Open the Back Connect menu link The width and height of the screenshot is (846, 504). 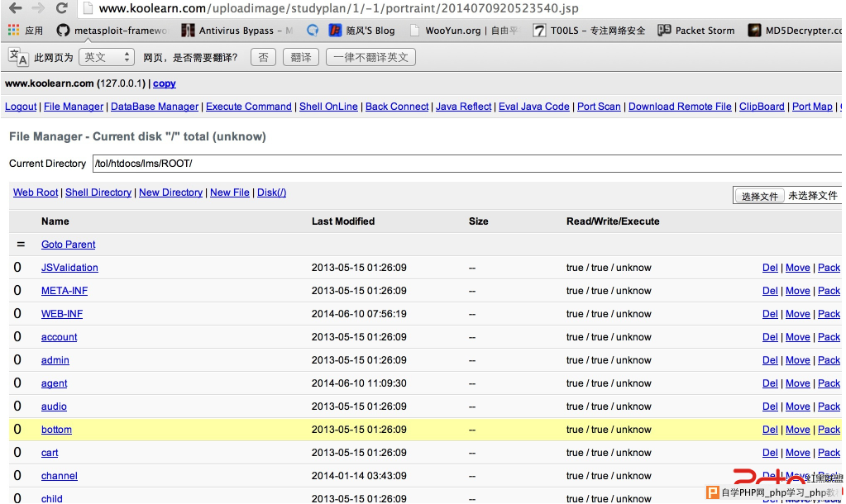pyautogui.click(x=397, y=107)
